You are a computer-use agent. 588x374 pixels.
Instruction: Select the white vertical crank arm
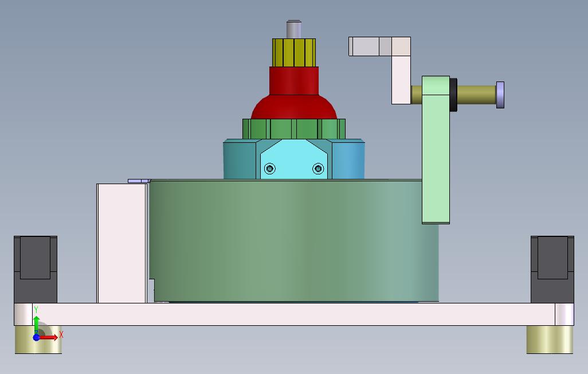coord(401,80)
